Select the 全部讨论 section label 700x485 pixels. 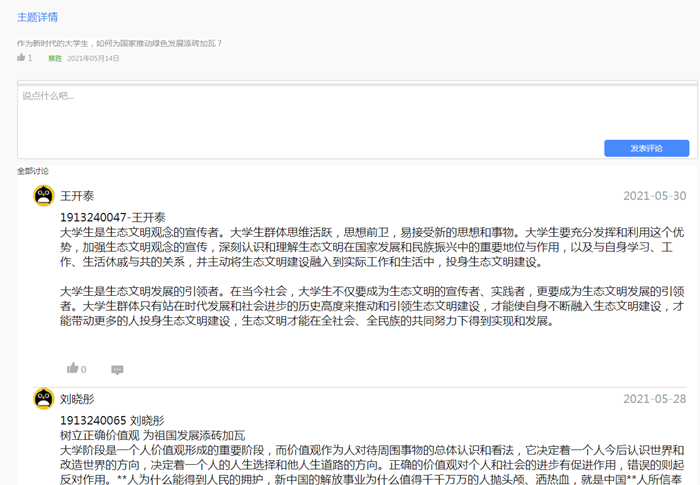(32, 171)
